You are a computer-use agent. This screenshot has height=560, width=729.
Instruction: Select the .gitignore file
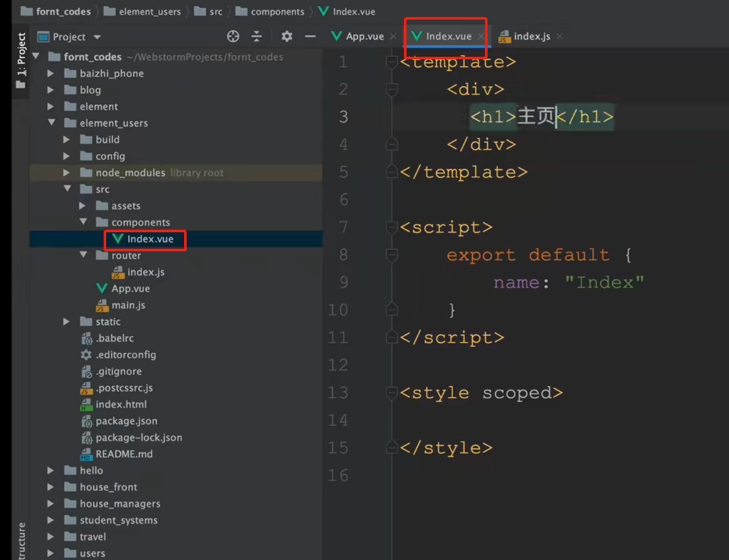111,371
